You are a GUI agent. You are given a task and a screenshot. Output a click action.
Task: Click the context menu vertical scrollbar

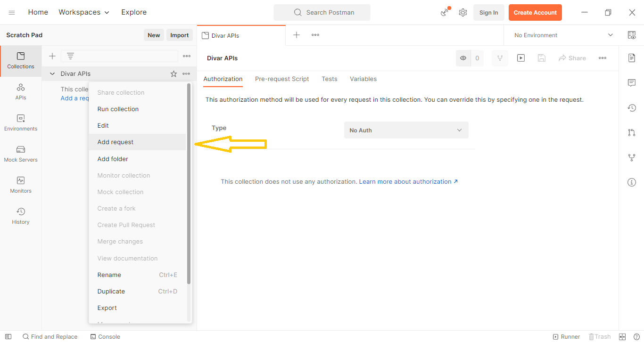(x=189, y=184)
